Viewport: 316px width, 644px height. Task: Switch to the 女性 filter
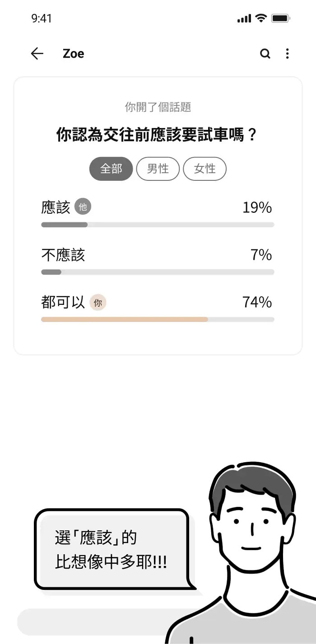click(x=204, y=169)
